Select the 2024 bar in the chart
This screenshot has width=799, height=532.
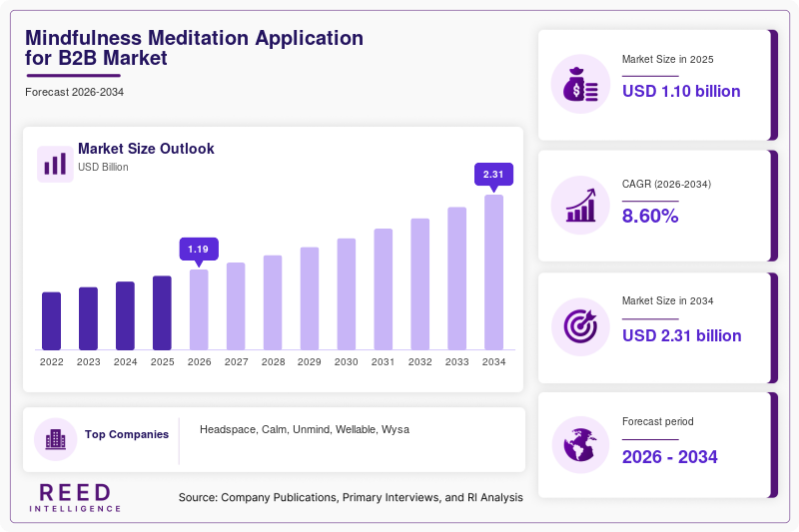[126, 315]
